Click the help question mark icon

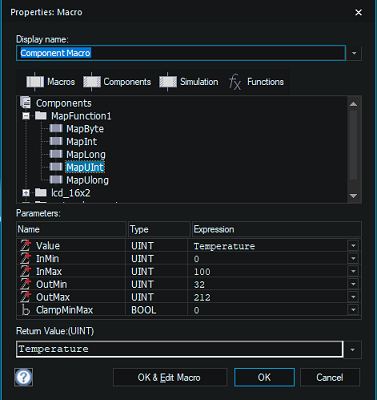click(x=24, y=377)
